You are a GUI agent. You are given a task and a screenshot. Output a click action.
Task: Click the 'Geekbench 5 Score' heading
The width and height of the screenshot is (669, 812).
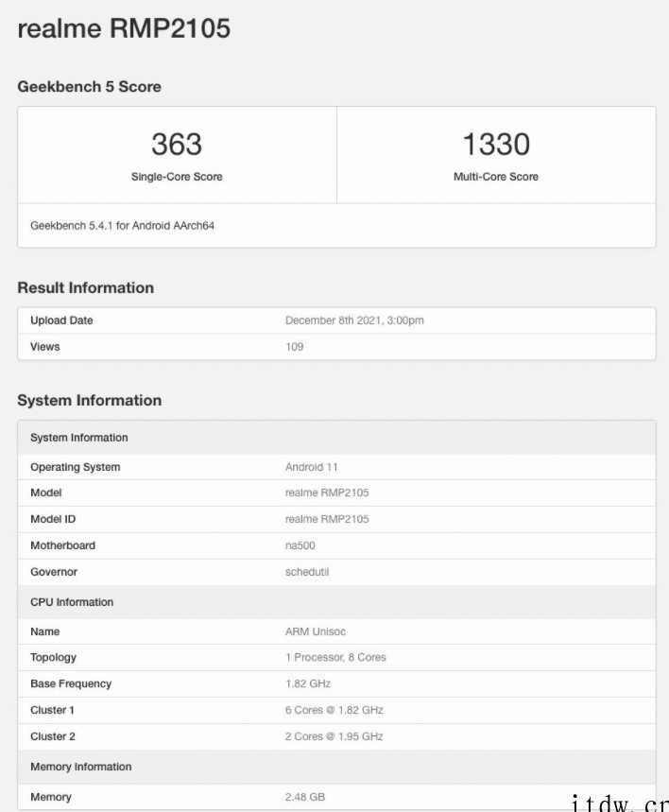[89, 86]
